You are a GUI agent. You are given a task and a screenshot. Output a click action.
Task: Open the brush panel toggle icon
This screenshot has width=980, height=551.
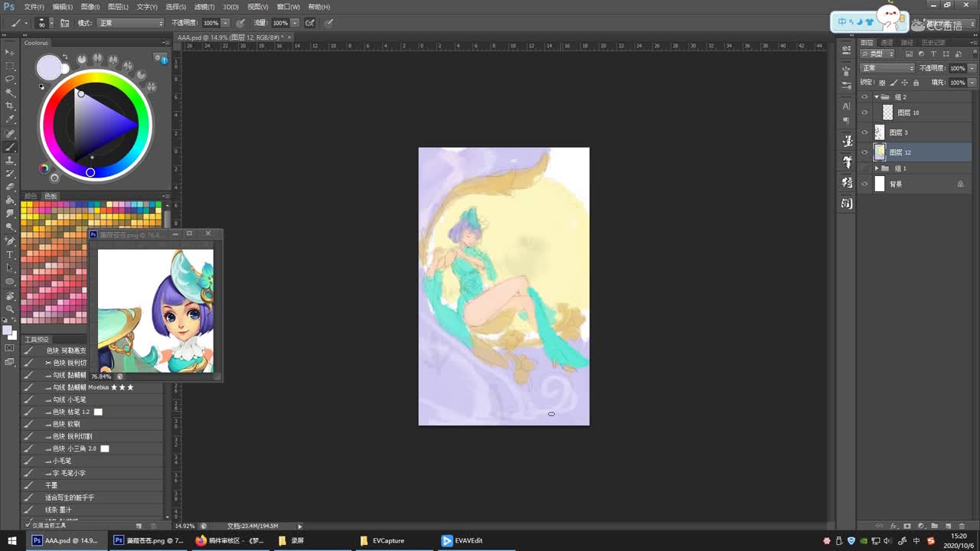[x=64, y=23]
